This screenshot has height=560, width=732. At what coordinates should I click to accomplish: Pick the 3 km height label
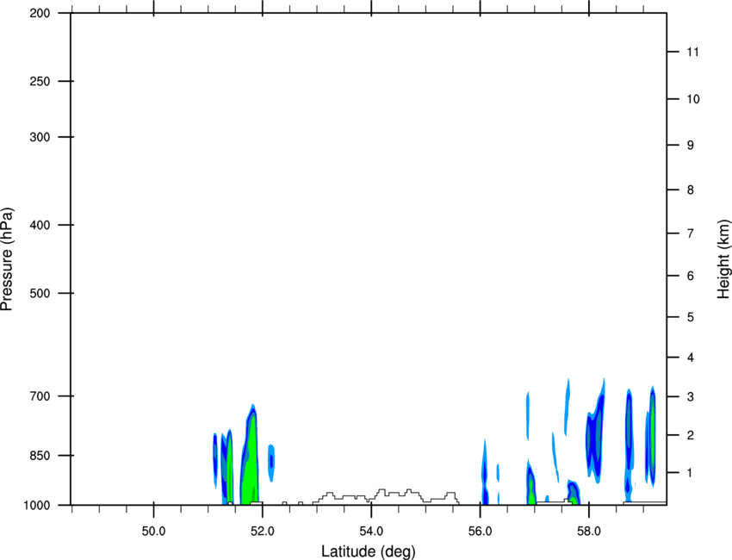691,397
